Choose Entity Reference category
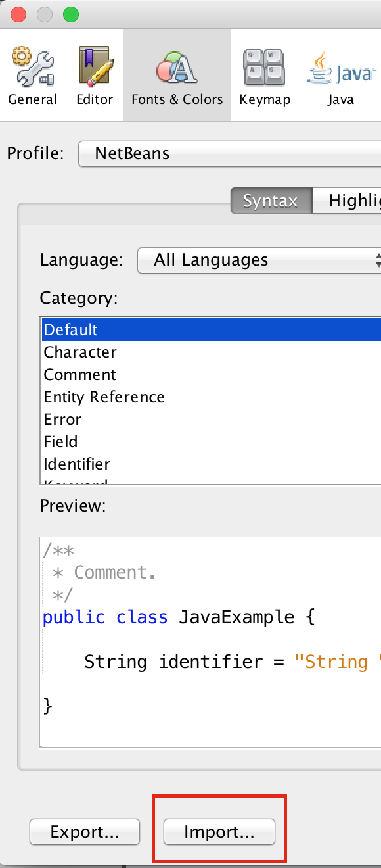Viewport: 381px width, 868px height. (x=212, y=397)
